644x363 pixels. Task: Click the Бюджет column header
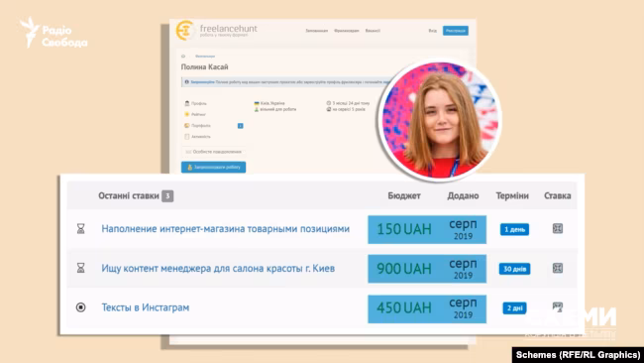tap(404, 195)
